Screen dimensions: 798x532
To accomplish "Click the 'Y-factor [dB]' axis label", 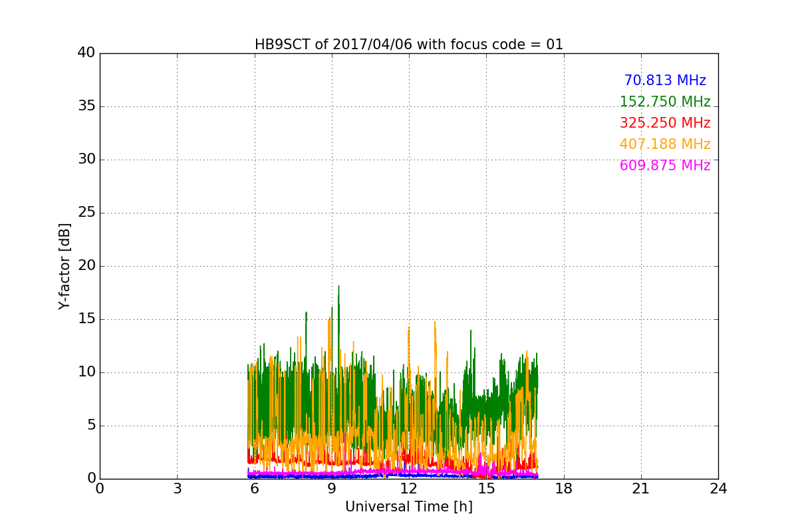I will 65,266.
